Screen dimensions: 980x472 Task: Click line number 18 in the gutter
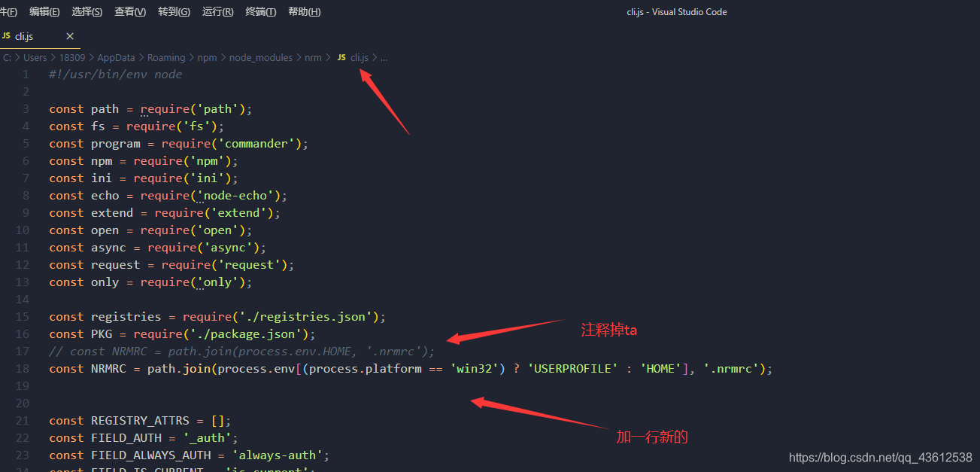pyautogui.click(x=23, y=369)
